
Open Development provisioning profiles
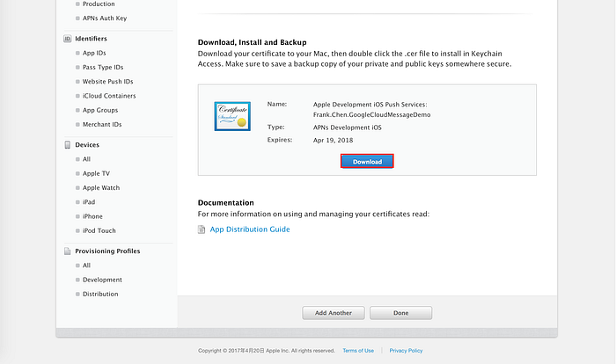point(102,280)
